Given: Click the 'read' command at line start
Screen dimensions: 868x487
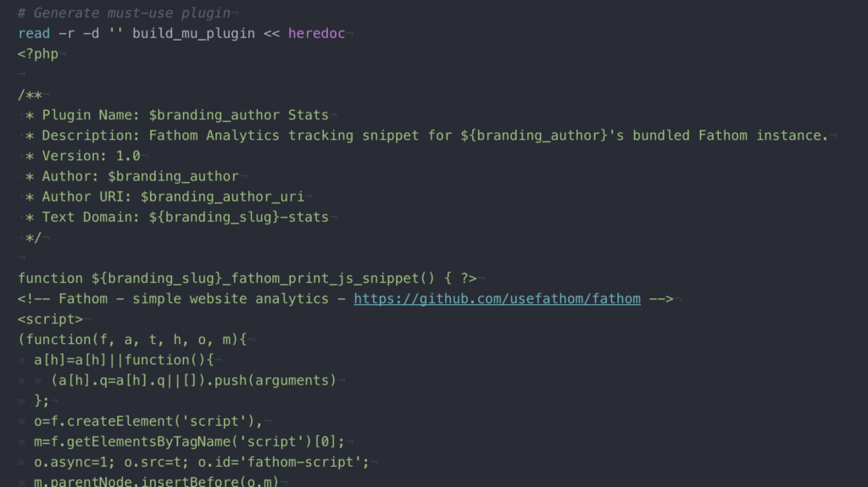Looking at the screenshot, I should point(34,33).
